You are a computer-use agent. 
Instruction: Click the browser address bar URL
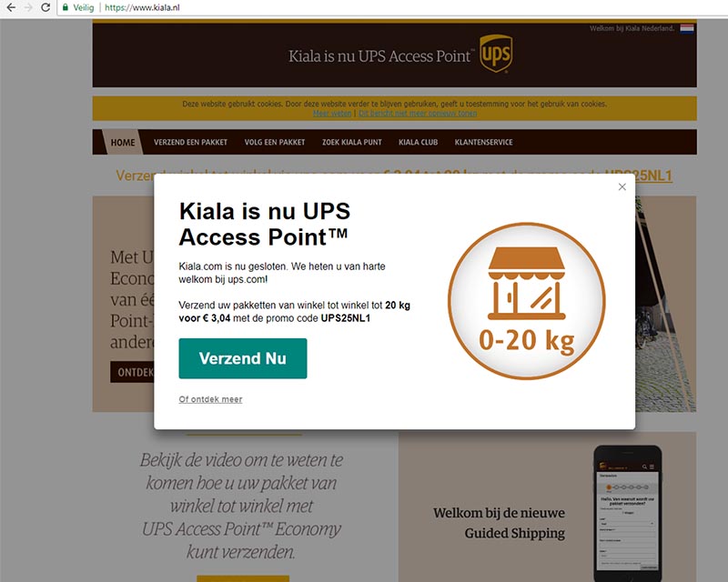click(x=142, y=7)
